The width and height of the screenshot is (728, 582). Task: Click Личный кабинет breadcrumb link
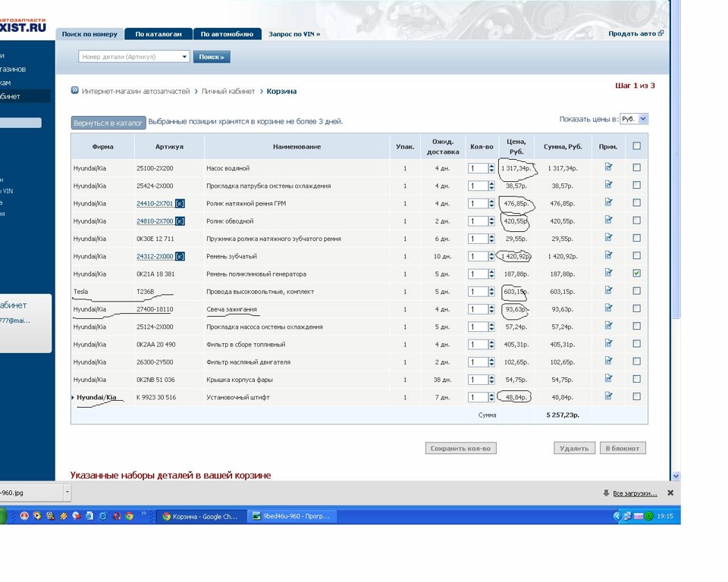(x=228, y=92)
